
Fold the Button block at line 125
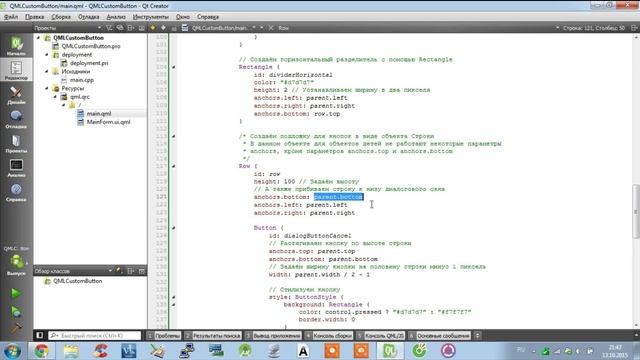(x=173, y=228)
